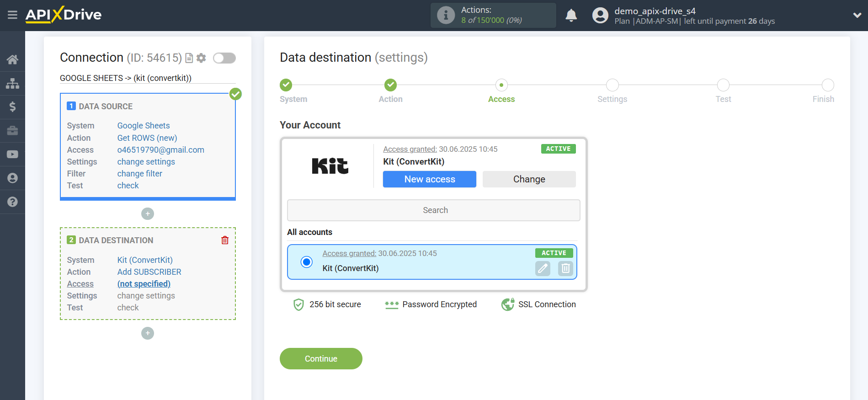Viewport: 868px width, 400px height.
Task: Click check link in Data Source
Action: pyautogui.click(x=128, y=186)
